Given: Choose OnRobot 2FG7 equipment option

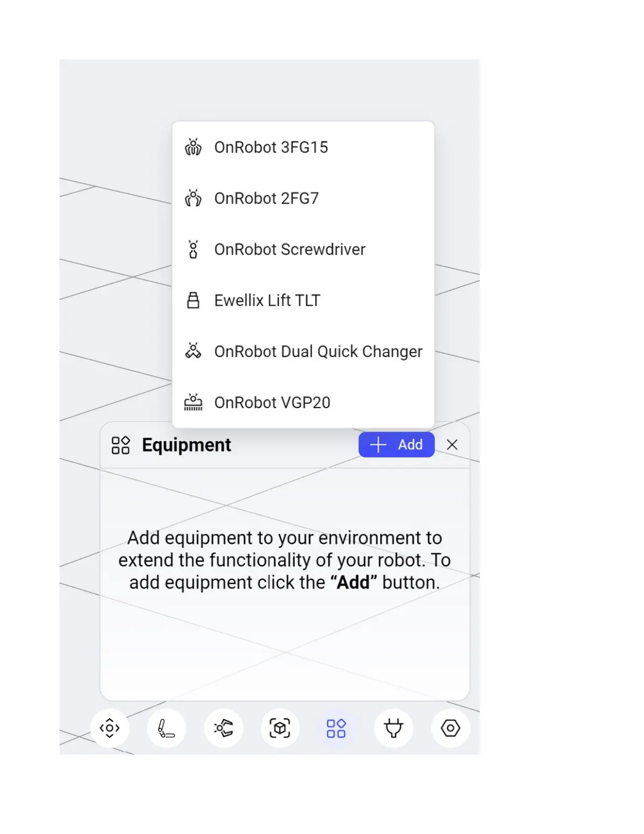Looking at the screenshot, I should (x=266, y=198).
